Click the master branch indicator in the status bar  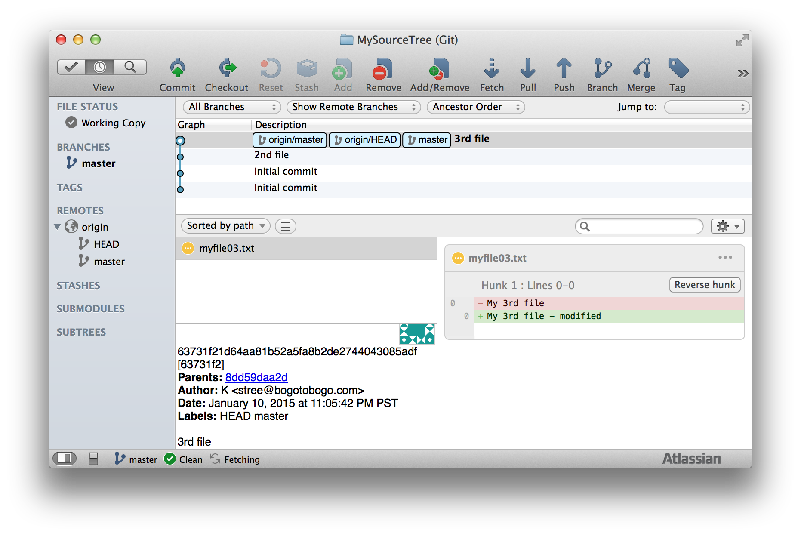pyautogui.click(x=135, y=459)
